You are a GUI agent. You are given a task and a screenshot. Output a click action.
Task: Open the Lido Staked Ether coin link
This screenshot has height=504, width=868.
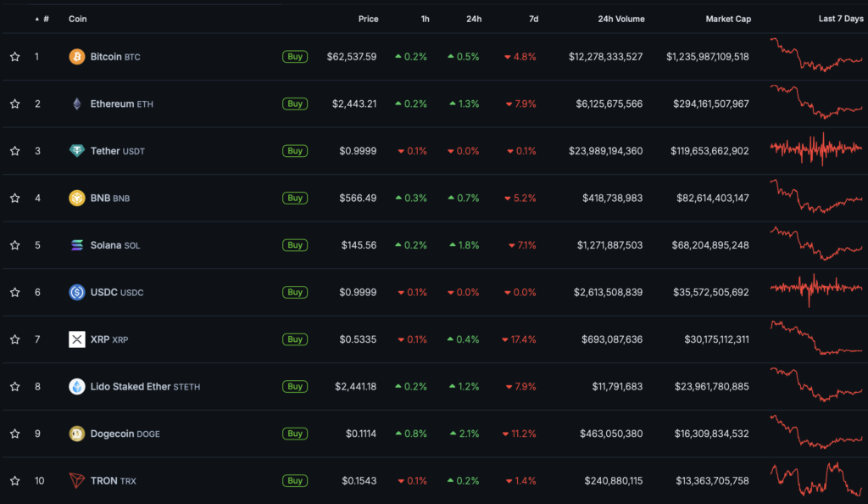point(130,387)
